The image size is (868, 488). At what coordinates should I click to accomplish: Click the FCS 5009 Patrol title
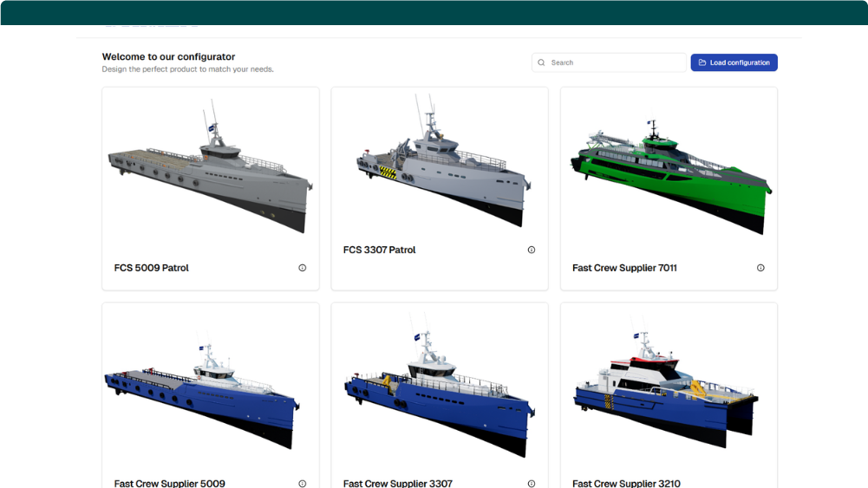[151, 268]
